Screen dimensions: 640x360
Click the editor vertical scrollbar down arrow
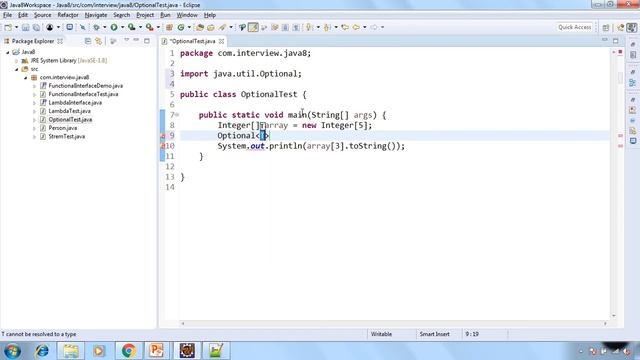[613, 316]
